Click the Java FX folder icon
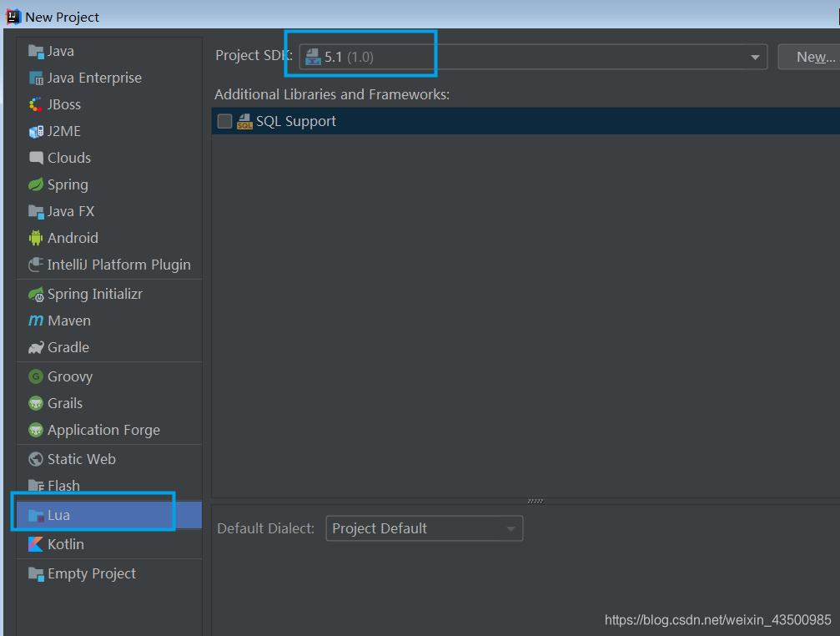Screen dimensions: 840x636 (36, 212)
